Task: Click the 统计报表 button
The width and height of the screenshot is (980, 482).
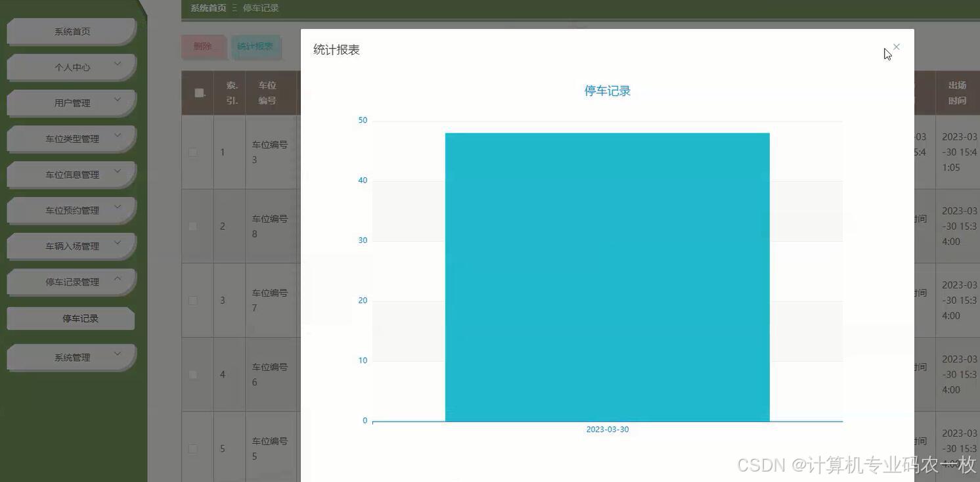Action: coord(256,47)
